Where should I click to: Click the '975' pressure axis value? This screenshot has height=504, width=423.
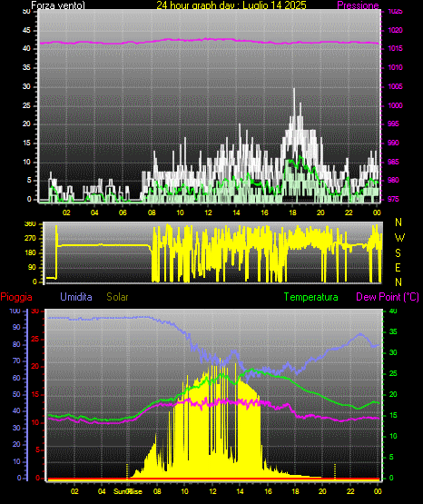[x=393, y=199]
